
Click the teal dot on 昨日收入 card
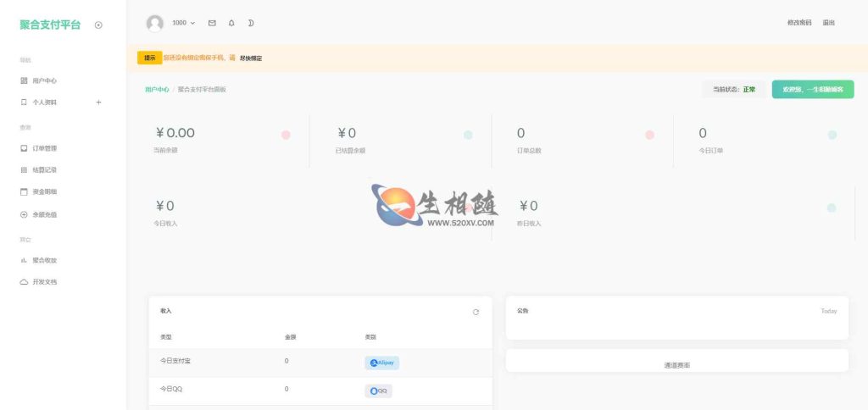(x=832, y=208)
